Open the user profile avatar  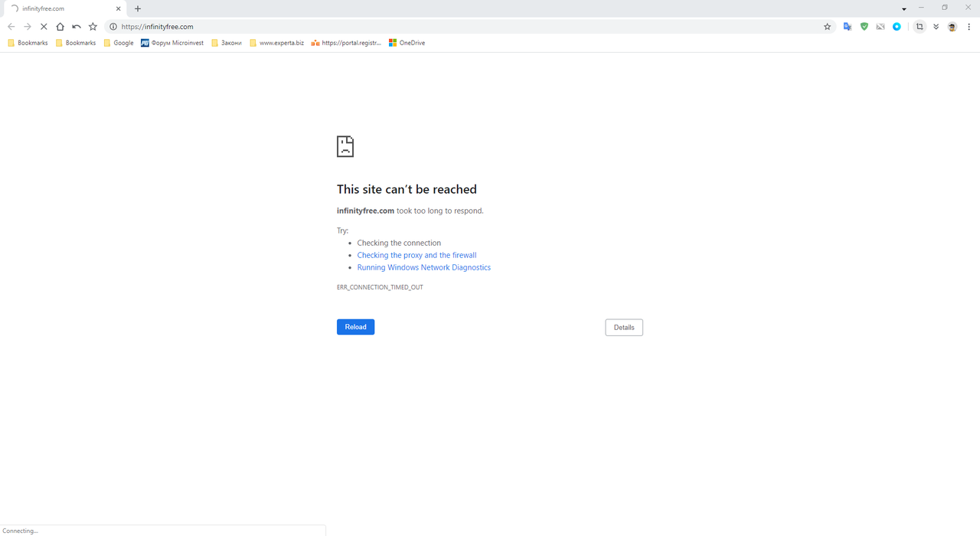[x=952, y=27]
